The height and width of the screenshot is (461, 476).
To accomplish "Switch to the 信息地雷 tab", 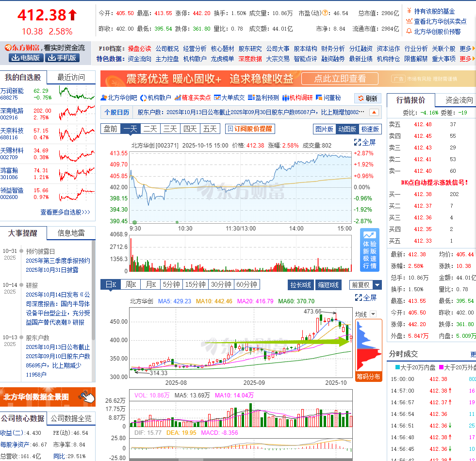I will pyautogui.click(x=71, y=233).
